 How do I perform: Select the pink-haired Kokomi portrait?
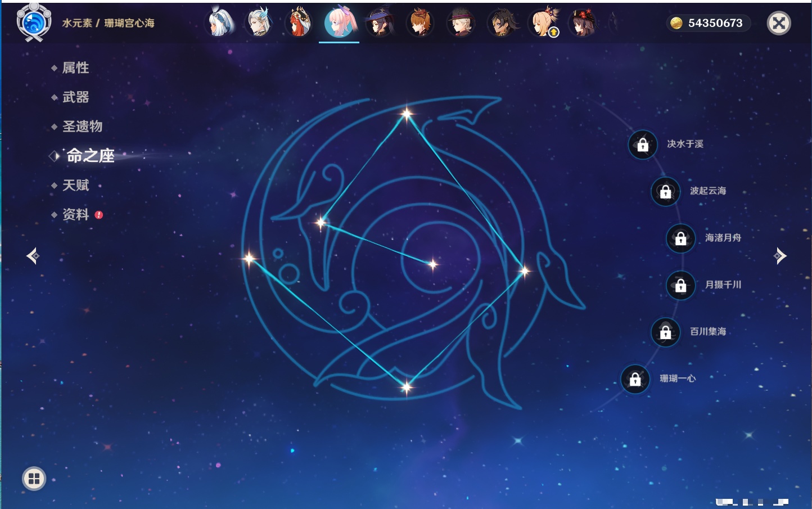click(340, 22)
